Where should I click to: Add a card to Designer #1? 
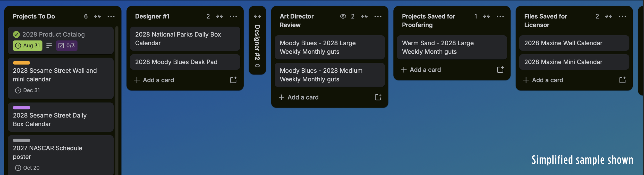click(178, 80)
